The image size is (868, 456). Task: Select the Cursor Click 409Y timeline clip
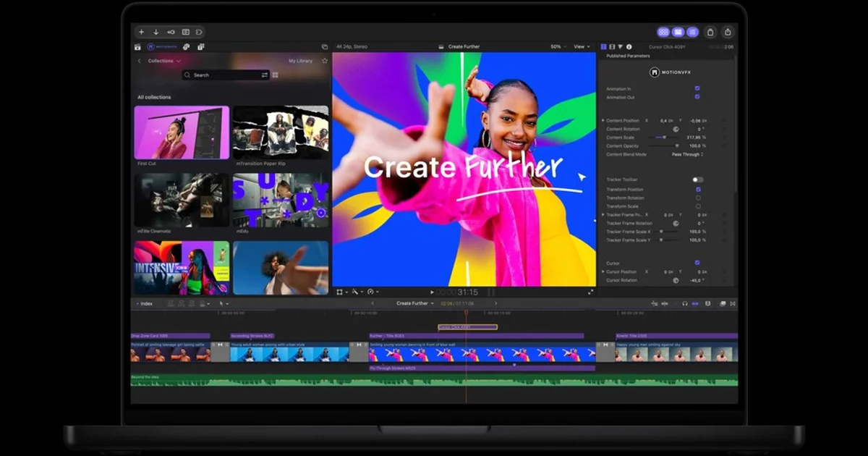point(467,327)
